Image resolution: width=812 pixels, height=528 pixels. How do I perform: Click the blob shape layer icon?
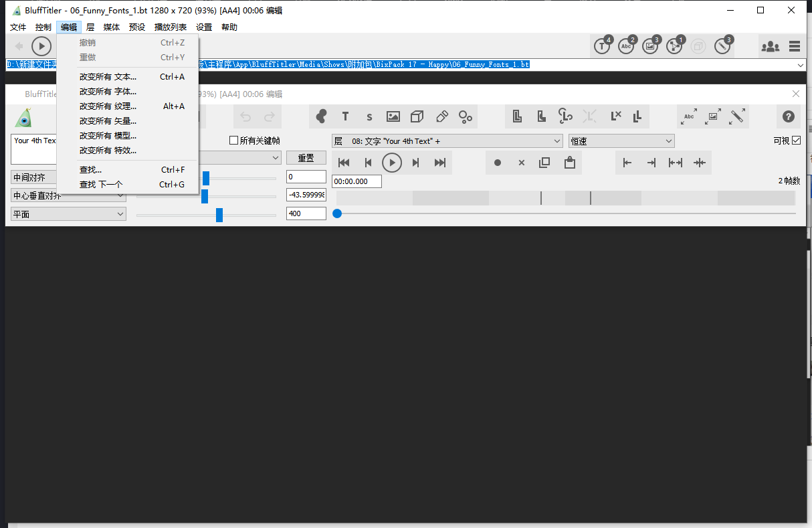[321, 116]
